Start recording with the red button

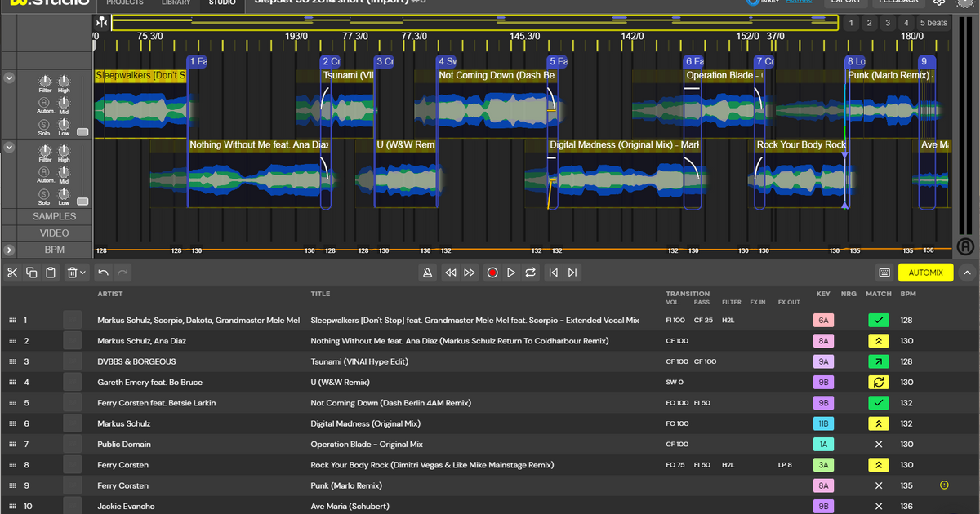tap(492, 273)
